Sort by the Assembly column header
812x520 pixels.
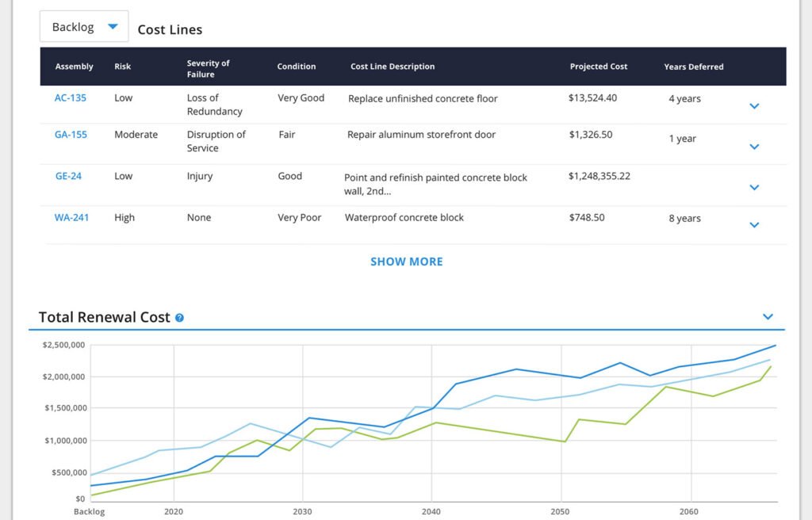click(x=75, y=67)
